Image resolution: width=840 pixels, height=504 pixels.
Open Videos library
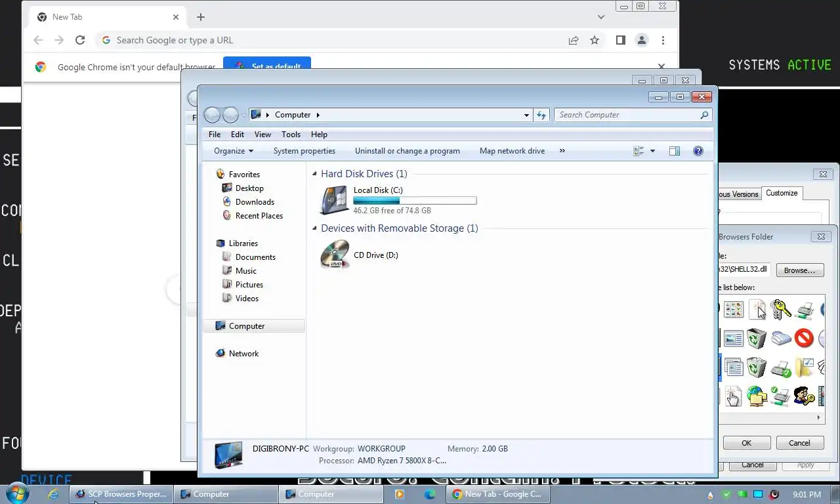coord(247,299)
